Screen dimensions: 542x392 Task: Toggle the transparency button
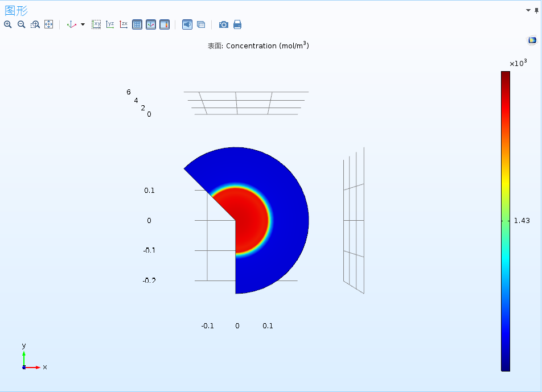click(x=201, y=24)
